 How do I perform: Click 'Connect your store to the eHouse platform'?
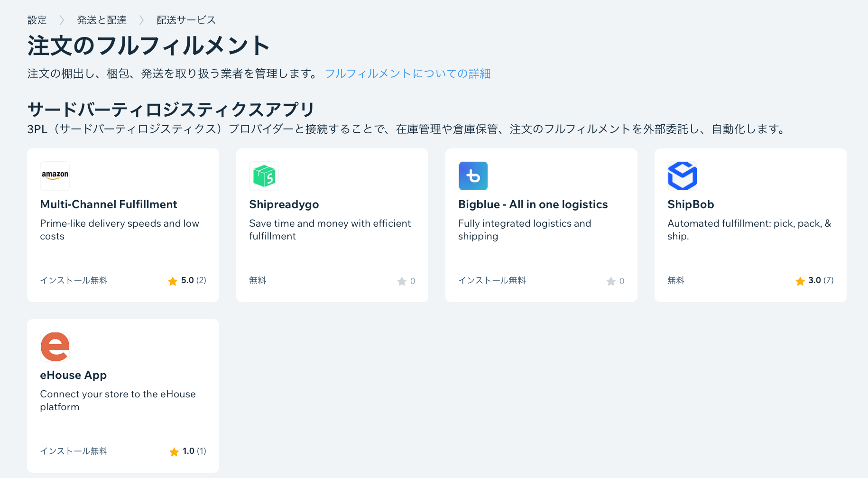(x=118, y=400)
